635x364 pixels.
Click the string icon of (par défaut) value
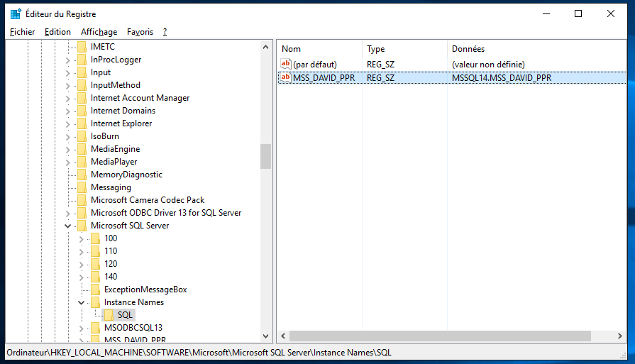click(286, 64)
